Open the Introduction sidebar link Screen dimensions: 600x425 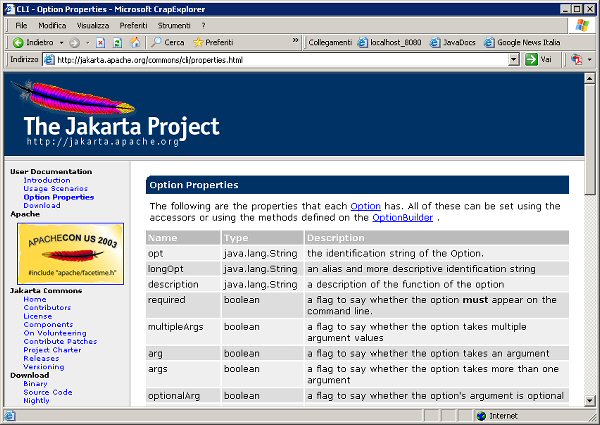pos(47,180)
